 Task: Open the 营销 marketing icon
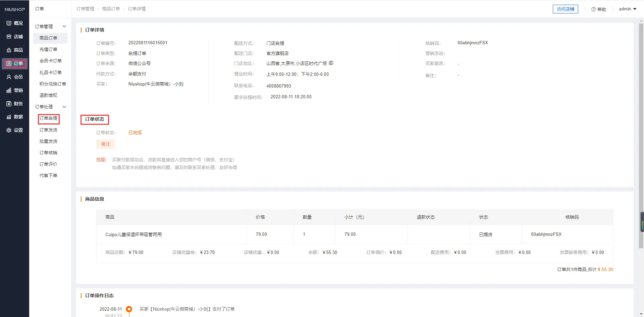pyautogui.click(x=9, y=90)
